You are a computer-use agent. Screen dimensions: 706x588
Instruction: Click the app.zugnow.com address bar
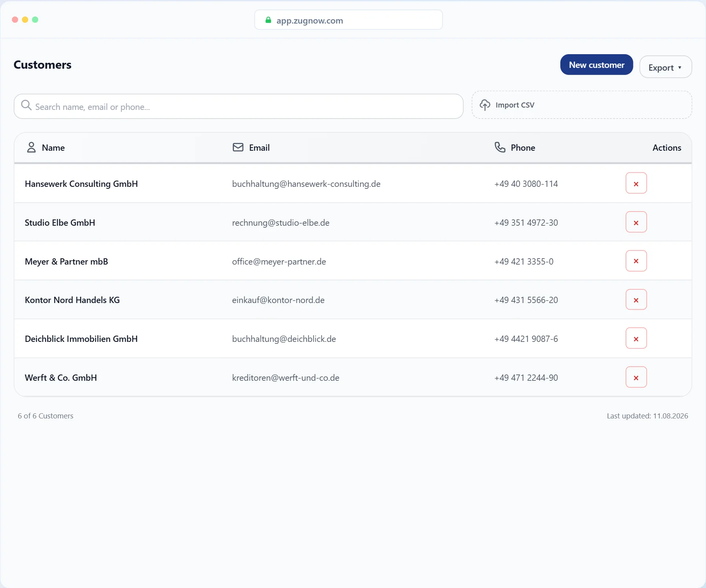(349, 20)
